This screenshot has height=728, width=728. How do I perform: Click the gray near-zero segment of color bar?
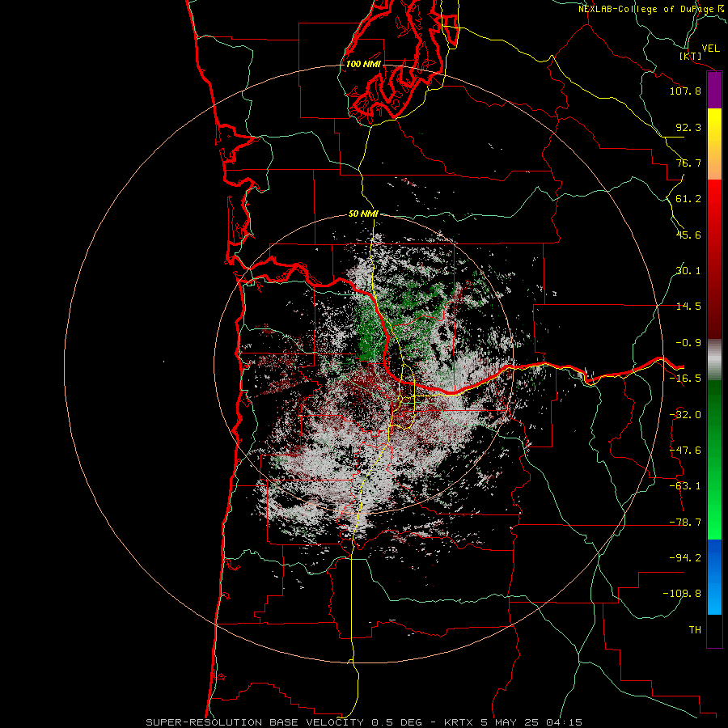[x=714, y=360]
